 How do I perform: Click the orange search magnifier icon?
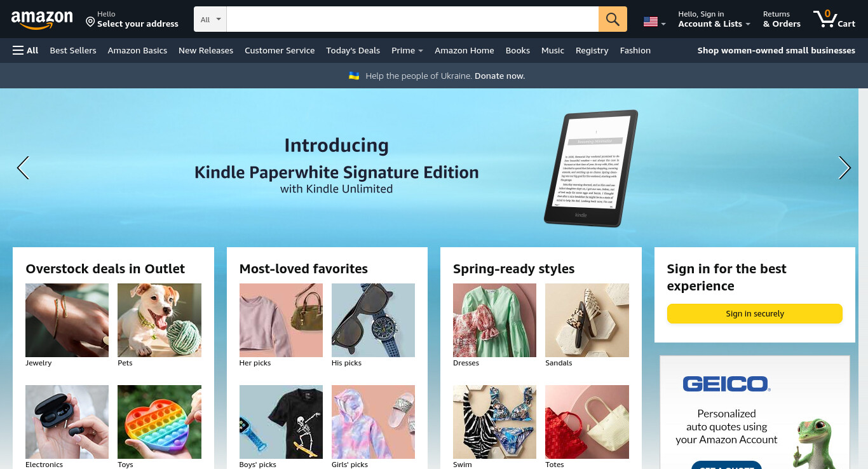(x=613, y=19)
